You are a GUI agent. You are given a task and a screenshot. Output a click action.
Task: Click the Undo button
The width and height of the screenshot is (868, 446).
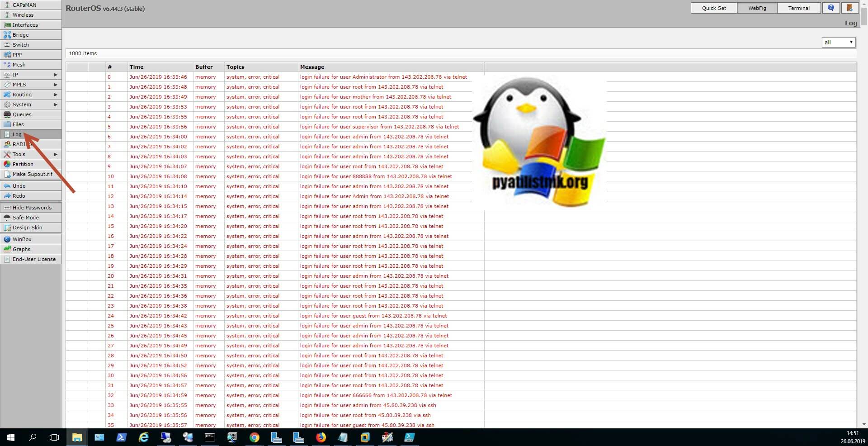(19, 186)
